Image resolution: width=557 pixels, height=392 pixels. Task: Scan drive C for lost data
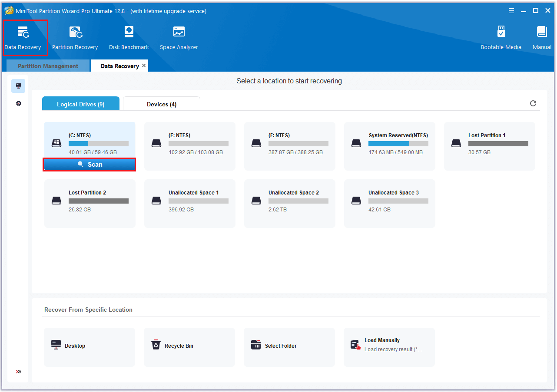click(x=89, y=164)
